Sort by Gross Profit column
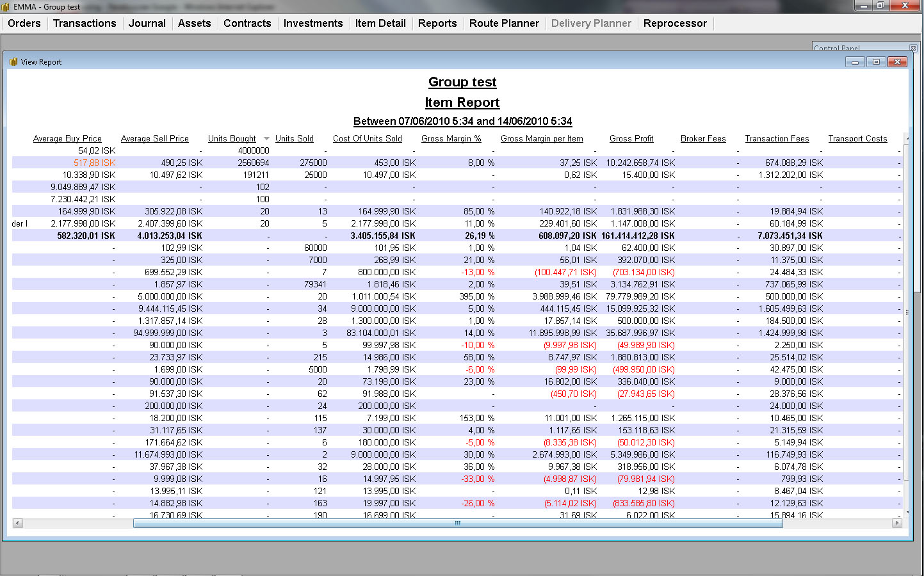 click(631, 138)
